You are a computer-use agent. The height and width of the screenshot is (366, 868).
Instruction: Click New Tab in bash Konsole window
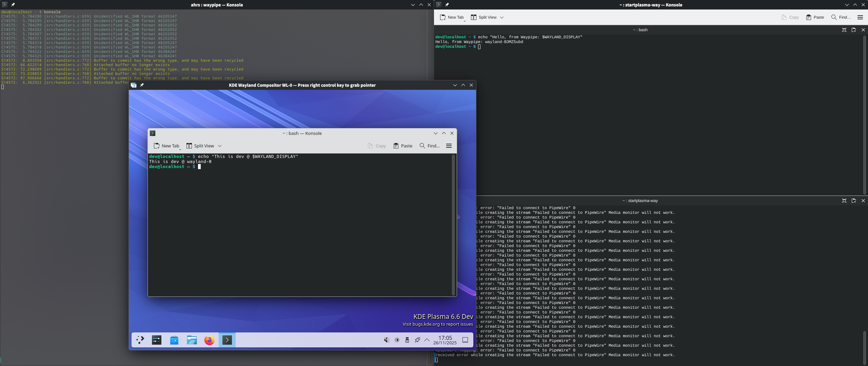tap(166, 146)
